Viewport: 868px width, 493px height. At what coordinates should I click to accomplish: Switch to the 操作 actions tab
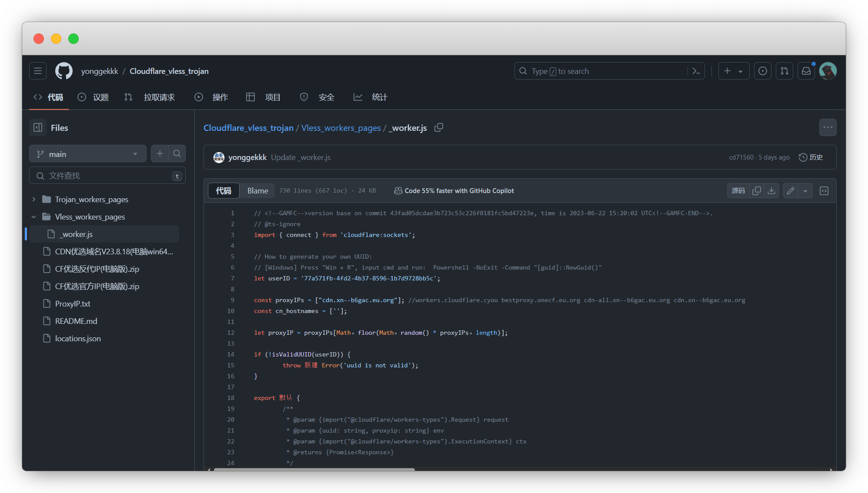(x=211, y=97)
